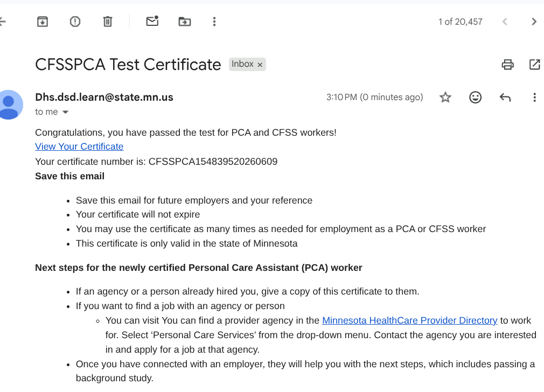Archive this email
The image size is (544, 392).
click(x=43, y=22)
